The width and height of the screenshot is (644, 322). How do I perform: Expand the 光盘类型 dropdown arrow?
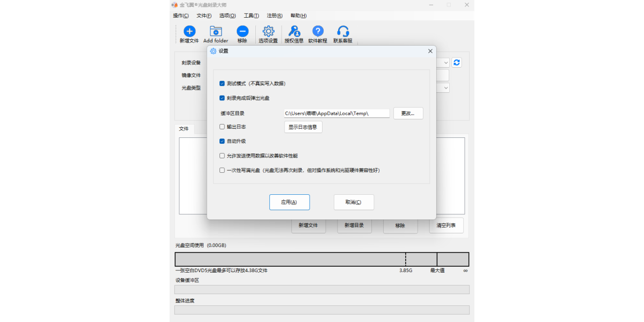[446, 87]
